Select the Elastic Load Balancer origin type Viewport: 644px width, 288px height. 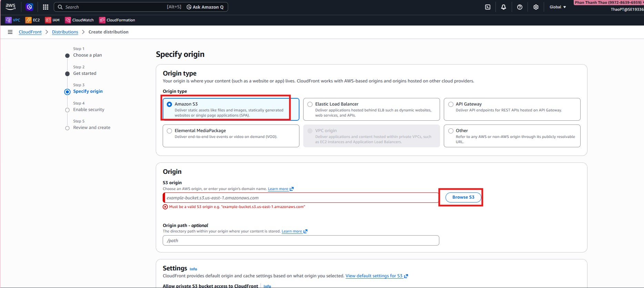pos(310,104)
